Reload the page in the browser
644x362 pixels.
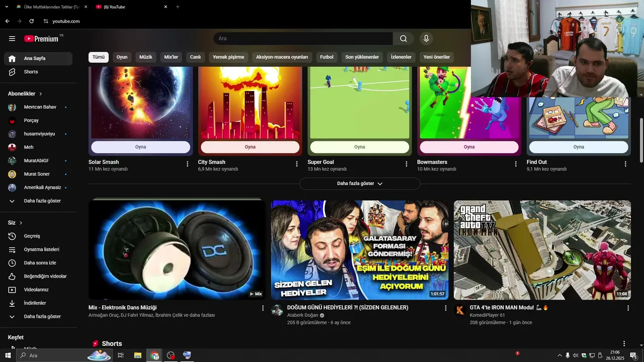point(31,21)
